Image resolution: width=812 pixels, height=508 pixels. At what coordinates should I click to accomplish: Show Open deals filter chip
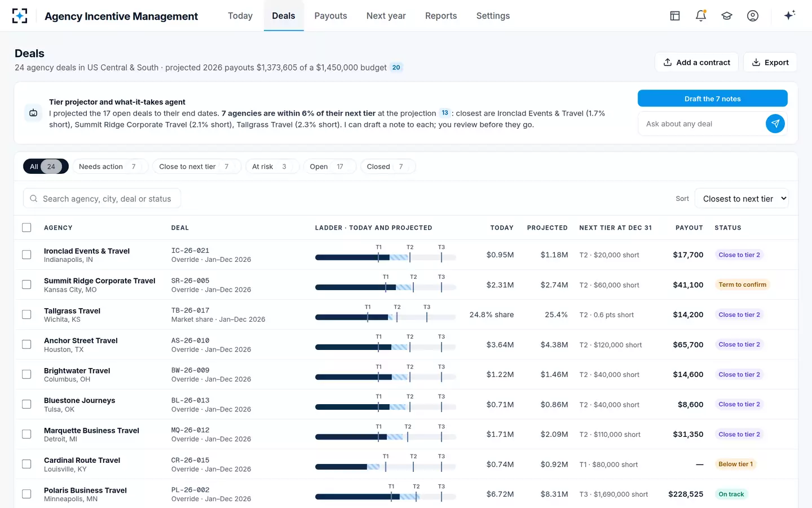[x=329, y=167]
